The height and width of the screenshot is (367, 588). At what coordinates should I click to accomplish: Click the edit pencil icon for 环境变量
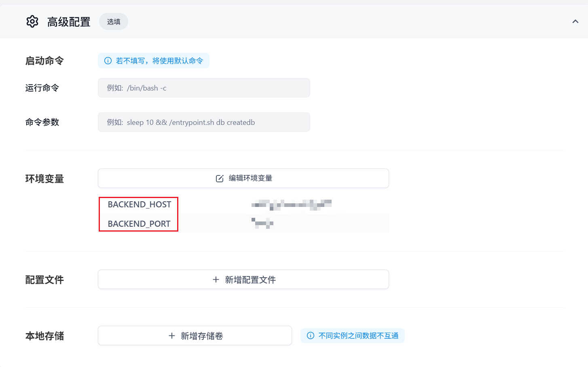[x=220, y=179]
